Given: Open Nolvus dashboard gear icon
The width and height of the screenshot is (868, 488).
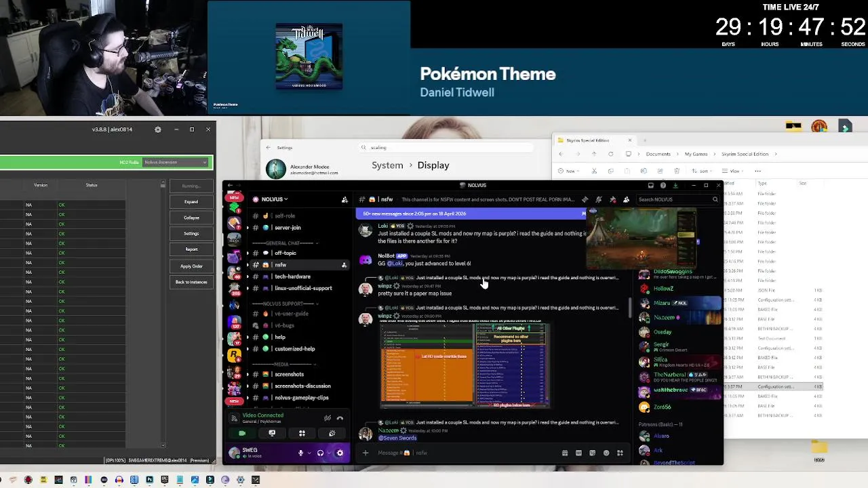Looking at the screenshot, I should coord(158,129).
